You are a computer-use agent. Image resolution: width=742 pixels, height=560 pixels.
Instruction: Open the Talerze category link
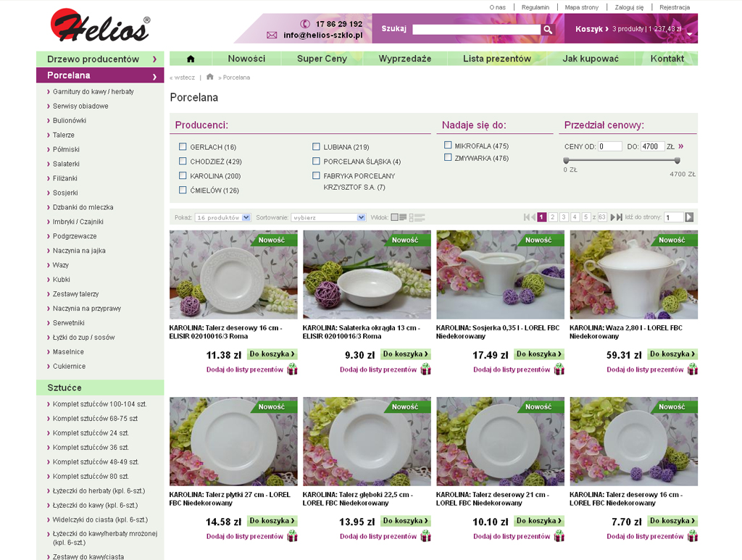click(x=64, y=135)
